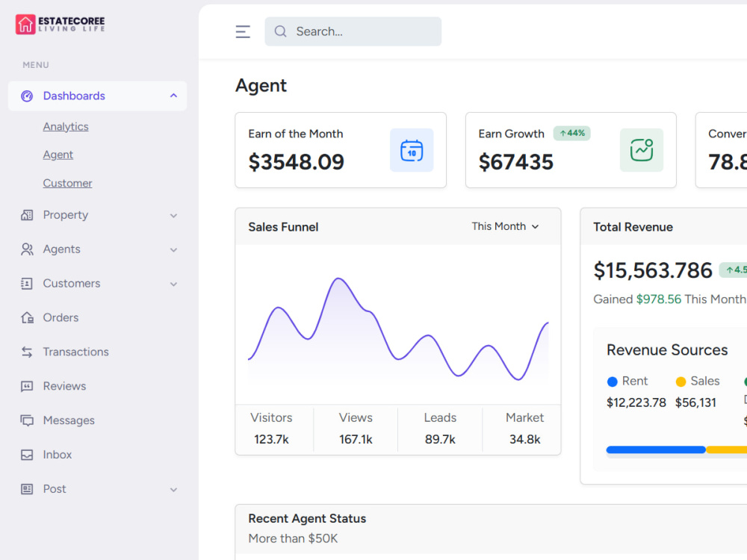
Task: Expand the Agents submenu chevron
Action: pyautogui.click(x=174, y=250)
